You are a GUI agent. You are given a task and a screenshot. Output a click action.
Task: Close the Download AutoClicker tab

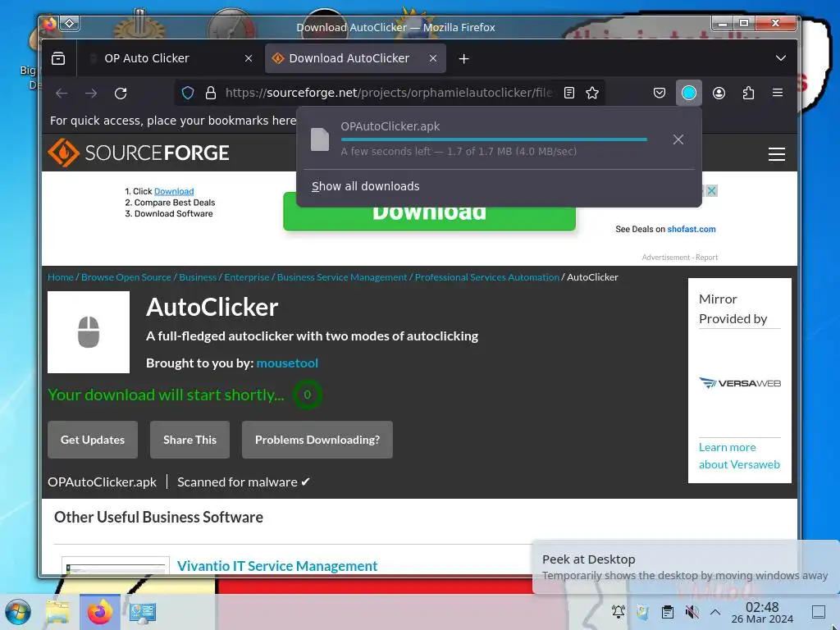433,58
